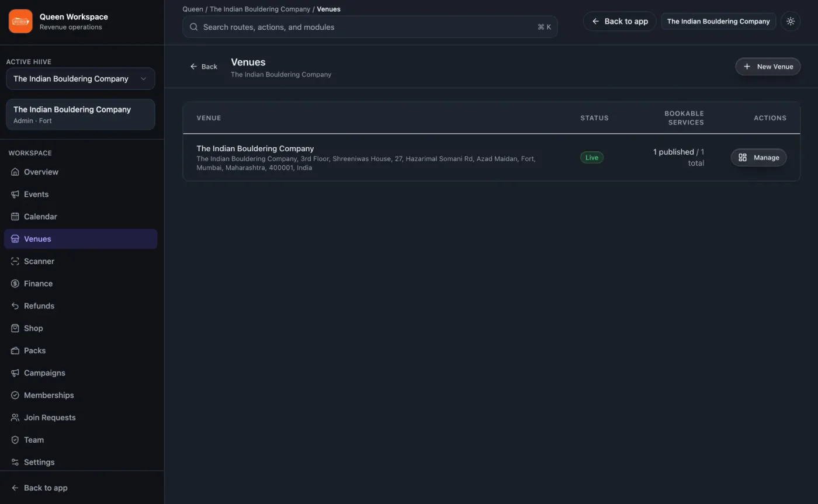
Task: Open Scanner icon in sidebar
Action: coord(15,261)
